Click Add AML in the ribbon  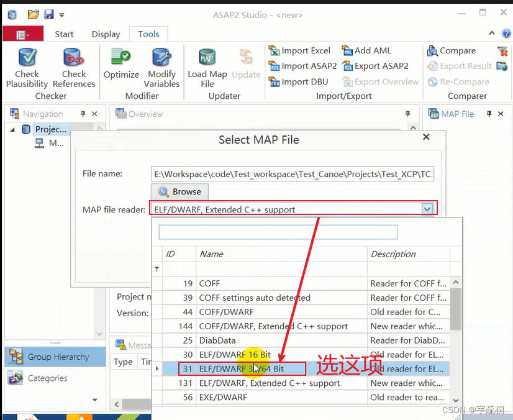(366, 51)
